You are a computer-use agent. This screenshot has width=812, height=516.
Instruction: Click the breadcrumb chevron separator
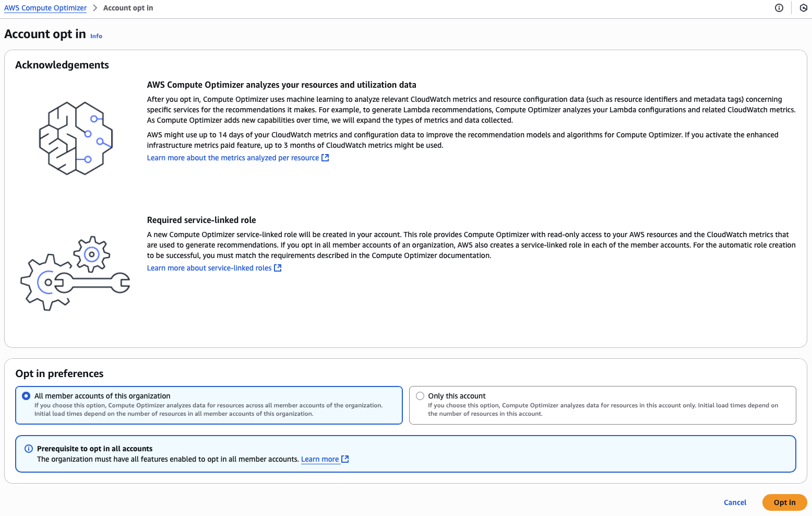pos(95,8)
